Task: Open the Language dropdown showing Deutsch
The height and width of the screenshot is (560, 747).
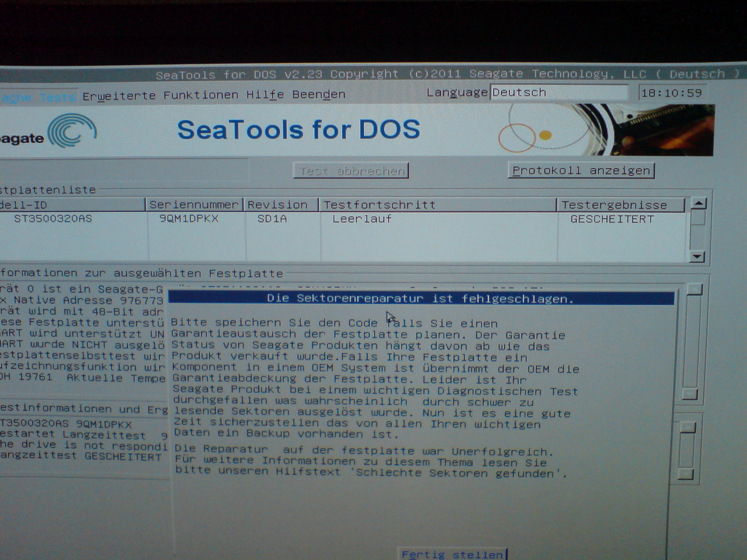Action: point(558,93)
